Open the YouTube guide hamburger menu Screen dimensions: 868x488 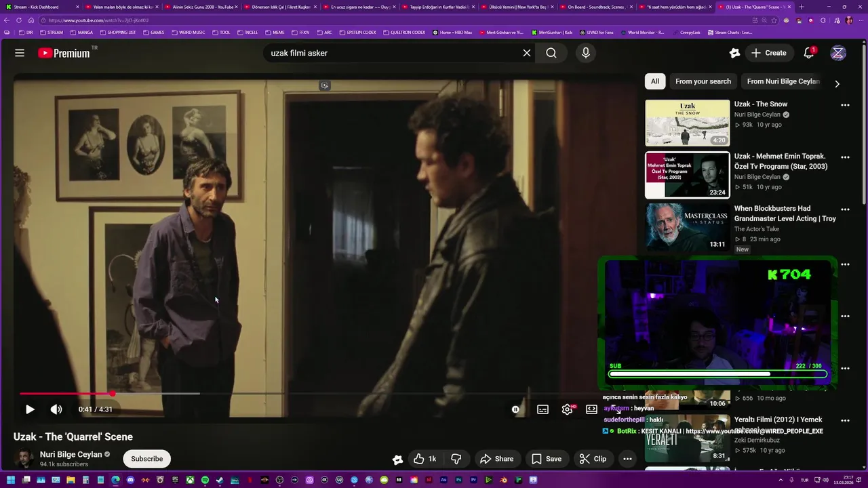20,53
